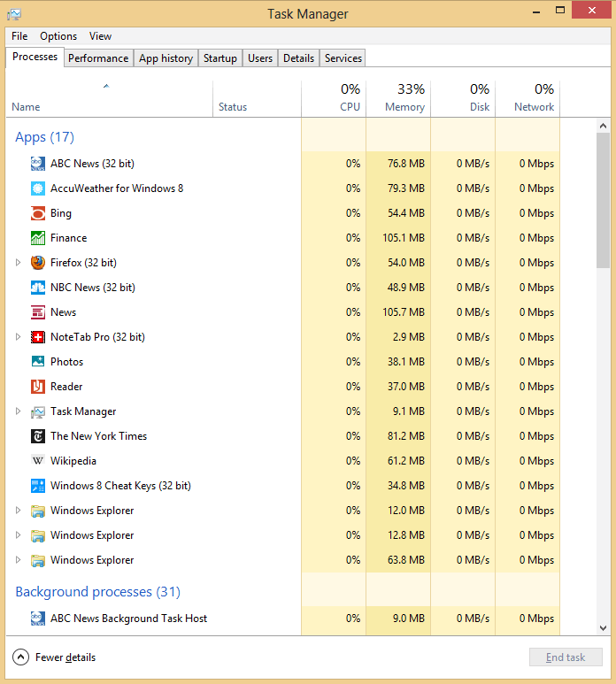Click the Apps (17) group heading
Viewport: 616px width, 684px height.
tap(44, 137)
